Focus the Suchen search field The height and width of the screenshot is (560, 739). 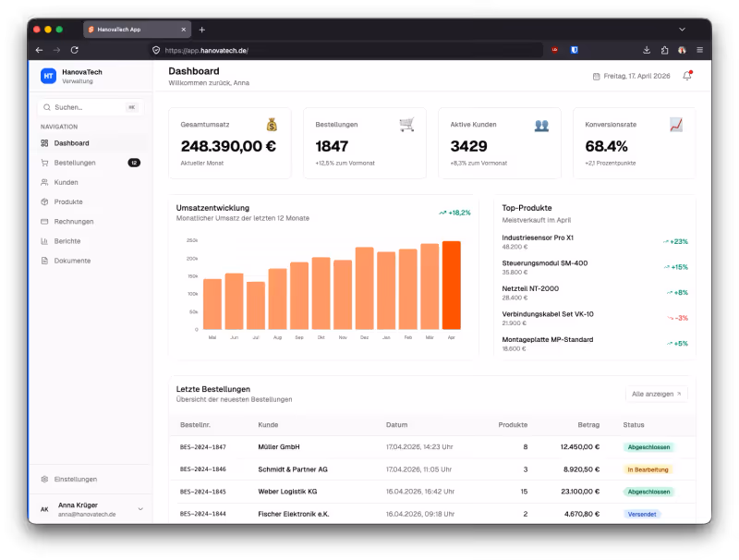[91, 107]
